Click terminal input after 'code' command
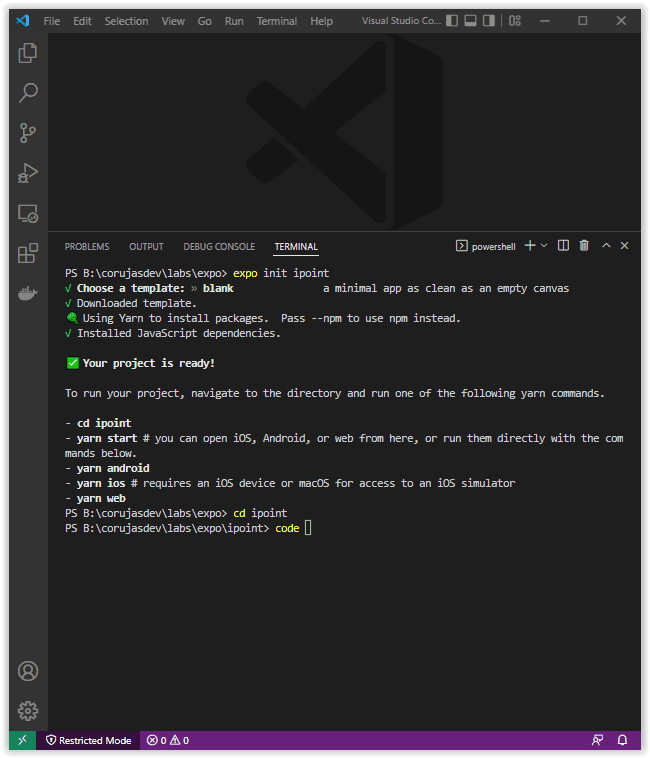This screenshot has height=758, width=650. (x=308, y=528)
